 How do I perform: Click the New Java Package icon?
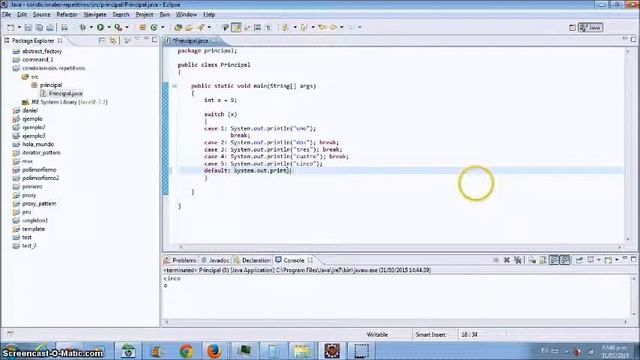click(x=142, y=27)
